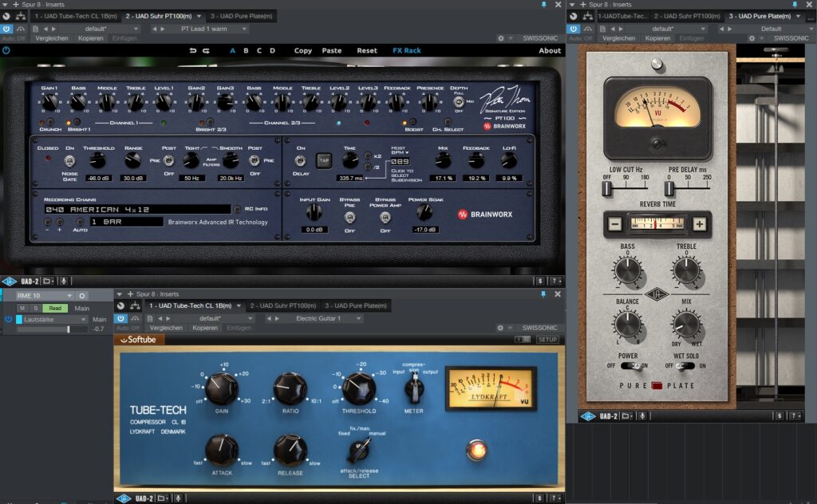Select preset slot D
The width and height of the screenshot is (817, 504).
[272, 50]
